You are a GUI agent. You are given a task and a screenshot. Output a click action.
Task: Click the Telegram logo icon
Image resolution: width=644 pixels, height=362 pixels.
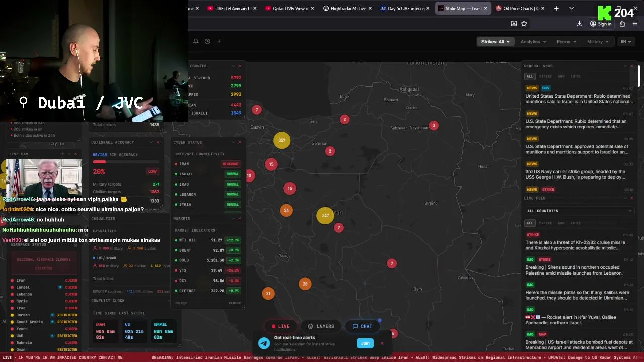(x=264, y=343)
